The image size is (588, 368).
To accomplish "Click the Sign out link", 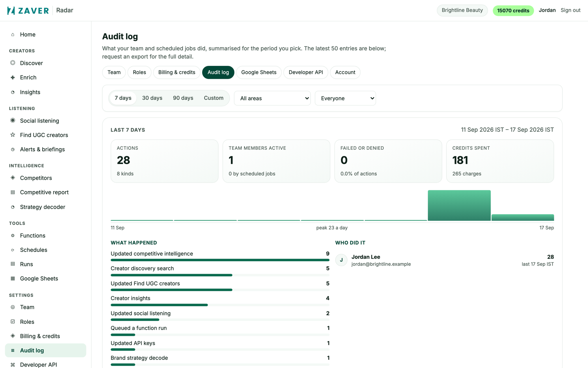I will point(570,10).
